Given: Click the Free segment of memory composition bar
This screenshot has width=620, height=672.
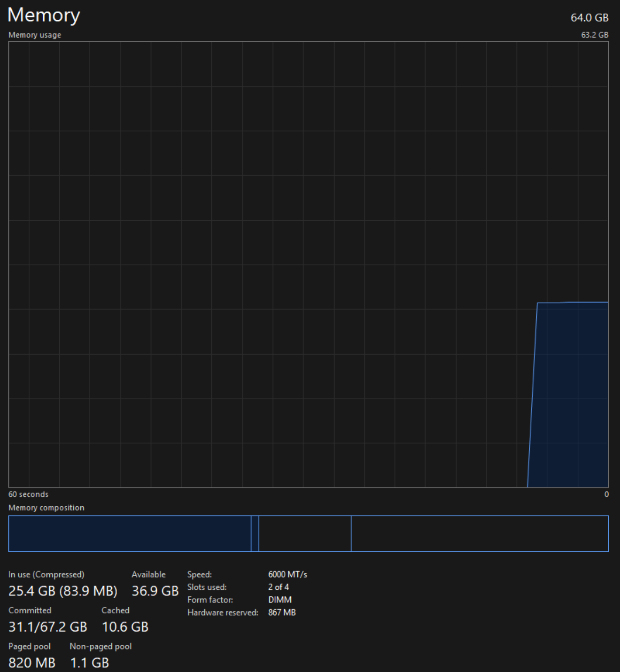Looking at the screenshot, I should 480,533.
